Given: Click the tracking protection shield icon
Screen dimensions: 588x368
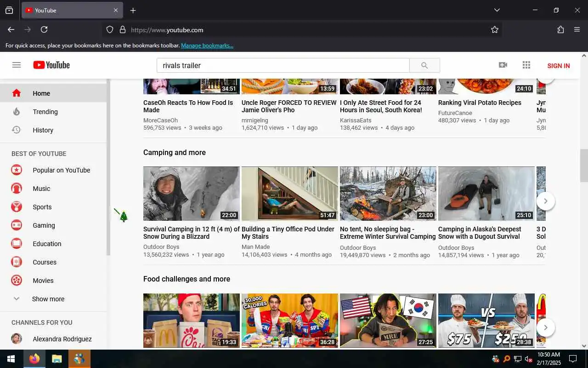Looking at the screenshot, I should (110, 29).
